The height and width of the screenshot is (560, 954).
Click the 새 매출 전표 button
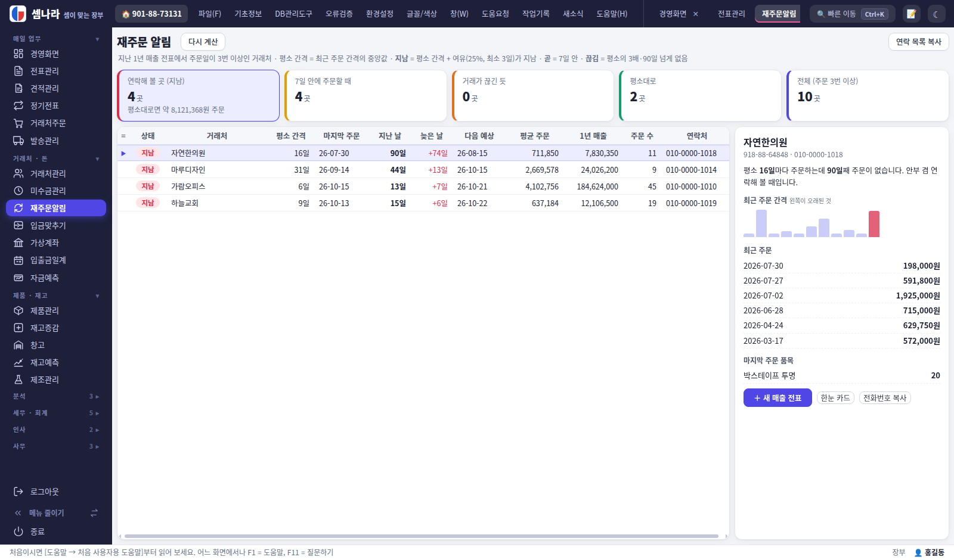tap(778, 398)
